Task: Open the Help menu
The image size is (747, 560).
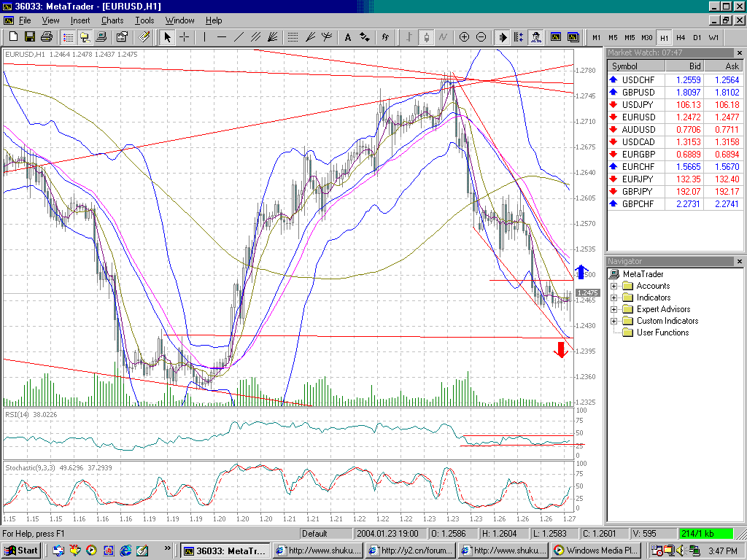Action: (x=214, y=20)
